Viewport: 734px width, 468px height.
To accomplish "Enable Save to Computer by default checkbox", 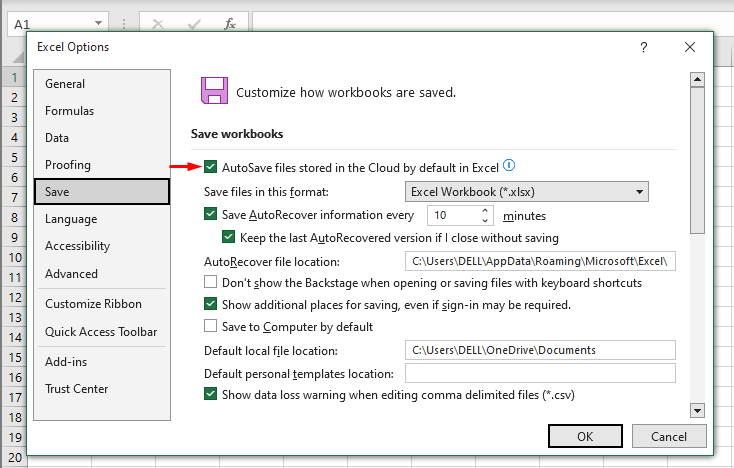I will click(211, 326).
